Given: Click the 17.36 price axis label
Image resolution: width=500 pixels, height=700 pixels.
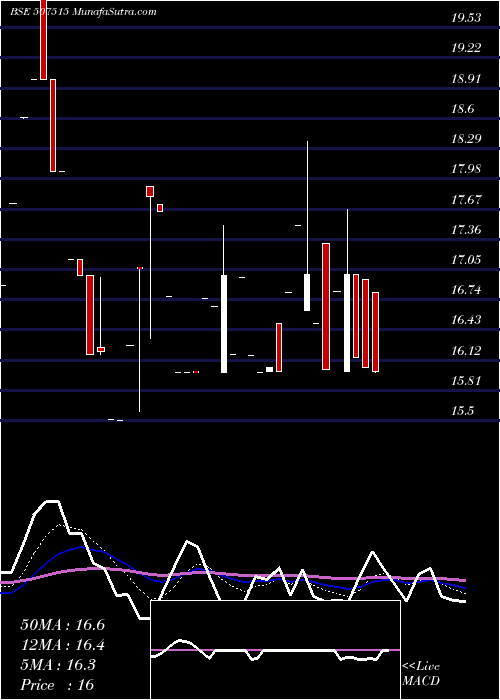Looking at the screenshot, I should click(466, 230).
